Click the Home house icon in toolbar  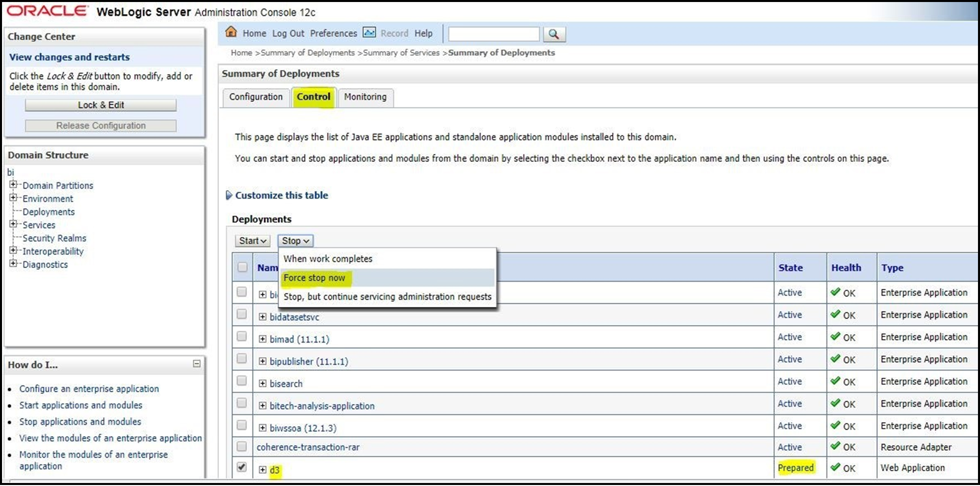click(231, 32)
